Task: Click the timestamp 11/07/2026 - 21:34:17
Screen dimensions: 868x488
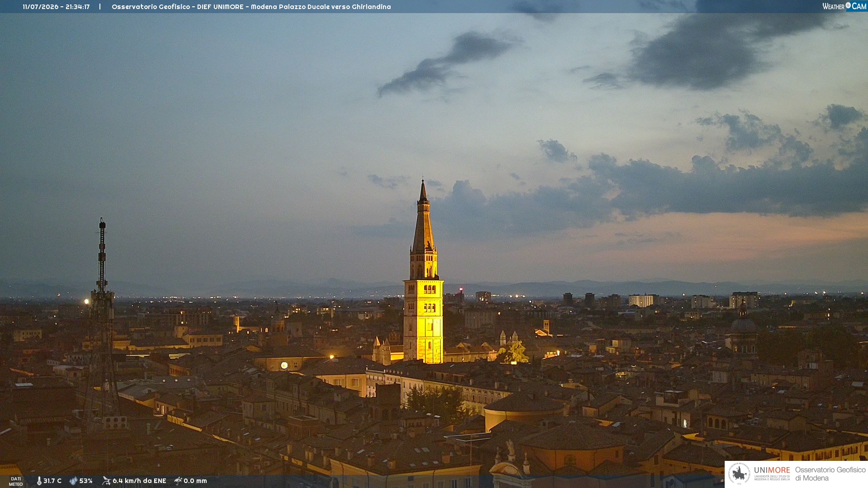Action: point(56,7)
